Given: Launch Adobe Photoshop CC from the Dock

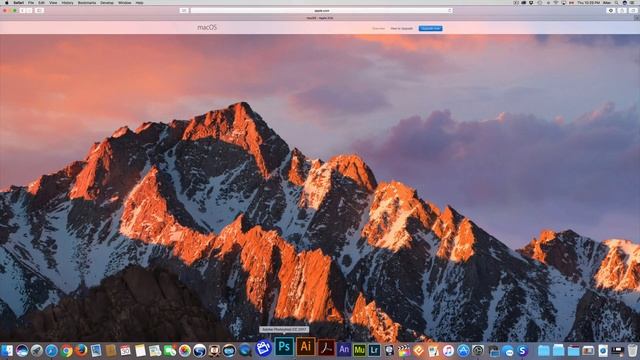Looking at the screenshot, I should point(284,347).
